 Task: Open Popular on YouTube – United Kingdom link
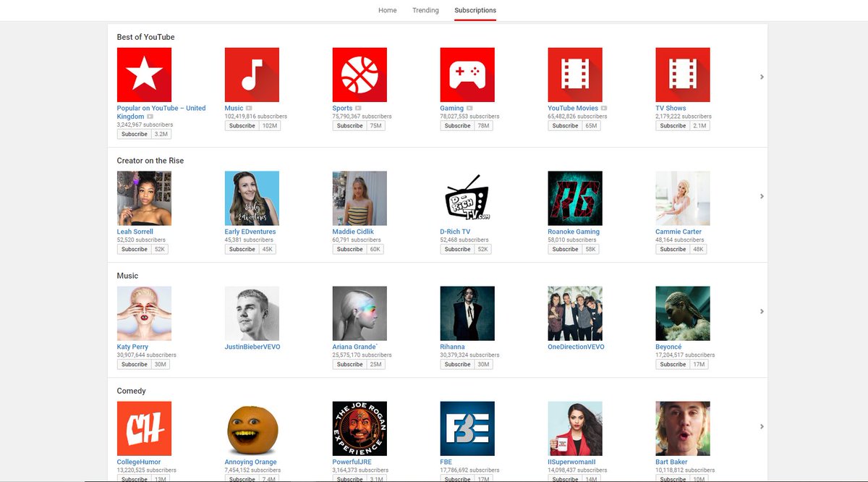click(161, 112)
